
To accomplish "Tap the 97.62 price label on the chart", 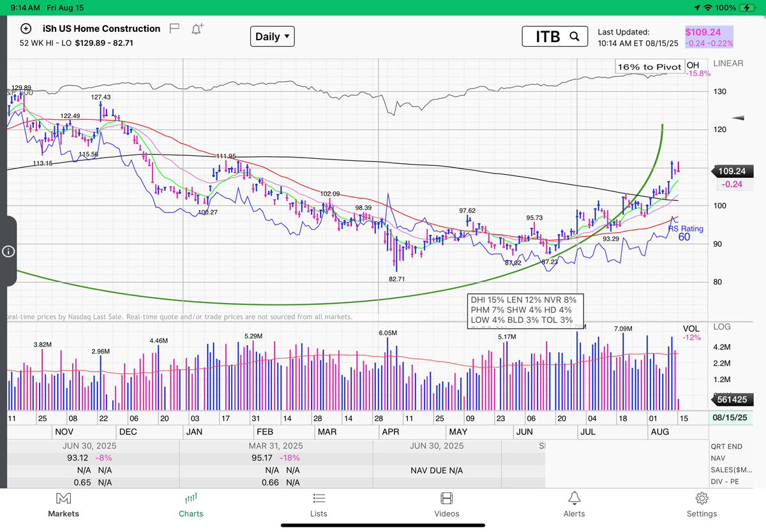I will [x=467, y=211].
